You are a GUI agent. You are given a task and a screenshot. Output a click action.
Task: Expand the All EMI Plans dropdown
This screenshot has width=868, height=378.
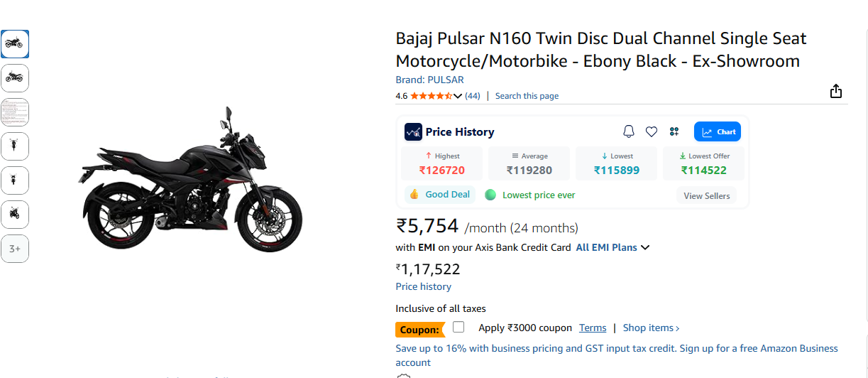613,247
